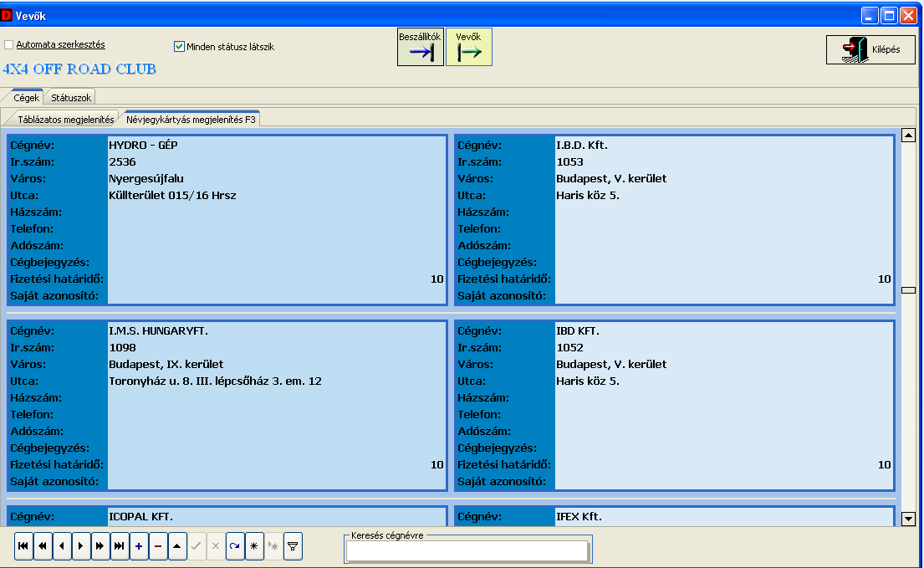The width and height of the screenshot is (924, 568).
Task: Click company name IFEX Kft.
Action: click(x=579, y=517)
